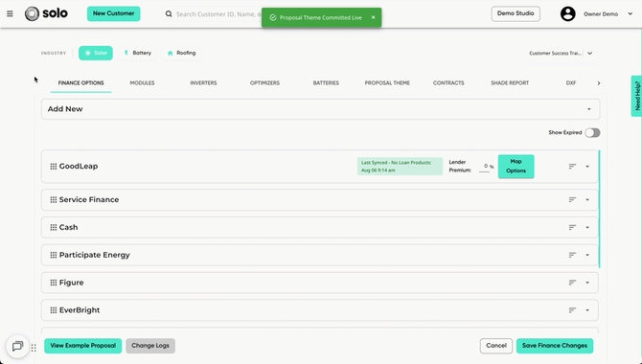The height and width of the screenshot is (364, 642).
Task: Switch to the Shade Report tab
Action: 510,83
